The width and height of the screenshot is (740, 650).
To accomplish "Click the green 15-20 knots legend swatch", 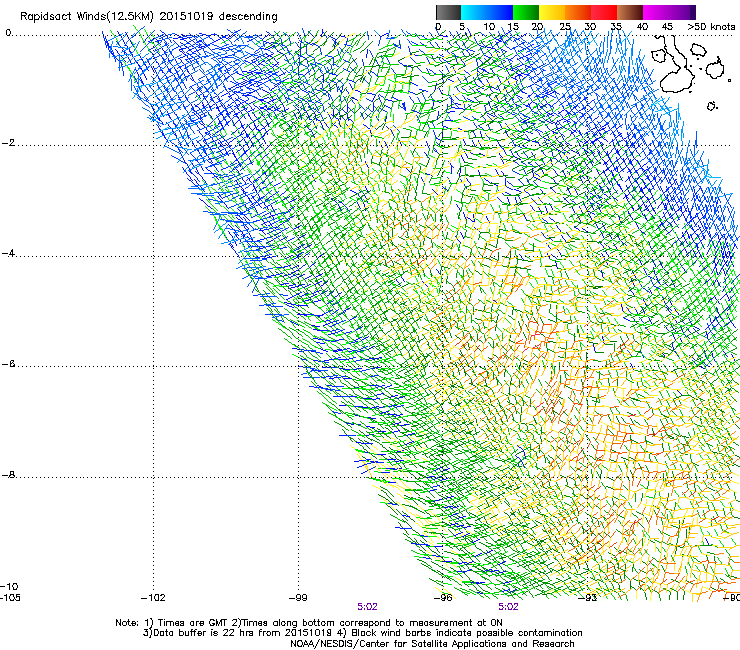I will (526, 12).
